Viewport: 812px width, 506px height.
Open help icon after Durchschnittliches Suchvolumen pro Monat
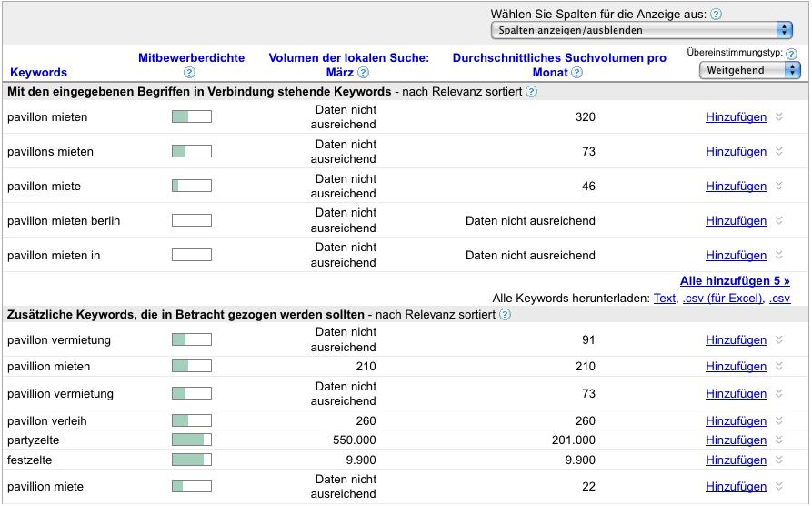click(x=576, y=73)
